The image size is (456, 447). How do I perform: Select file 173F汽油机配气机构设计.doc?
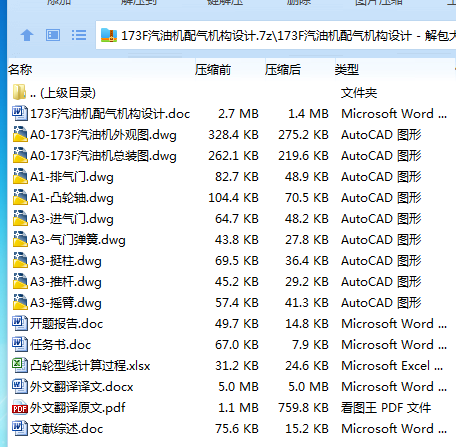click(110, 114)
